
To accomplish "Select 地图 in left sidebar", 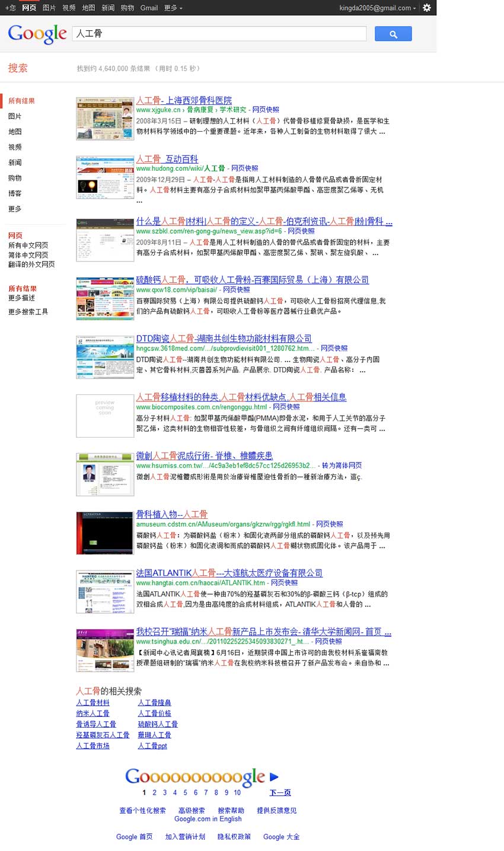I will click(x=15, y=132).
